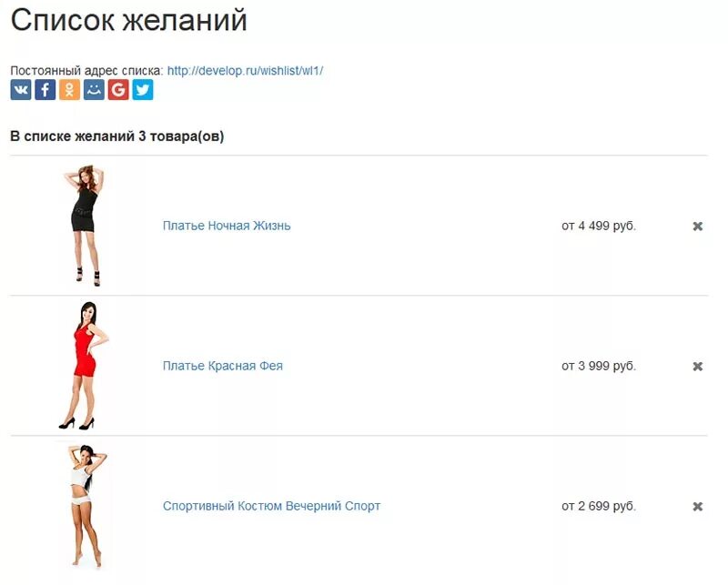Remove Платье Красная Фея from wishlist

[x=697, y=367]
